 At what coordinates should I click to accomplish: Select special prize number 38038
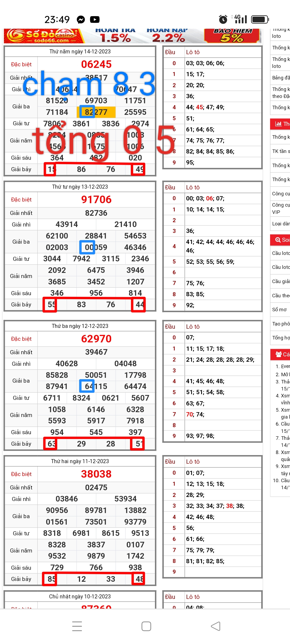tap(96, 474)
